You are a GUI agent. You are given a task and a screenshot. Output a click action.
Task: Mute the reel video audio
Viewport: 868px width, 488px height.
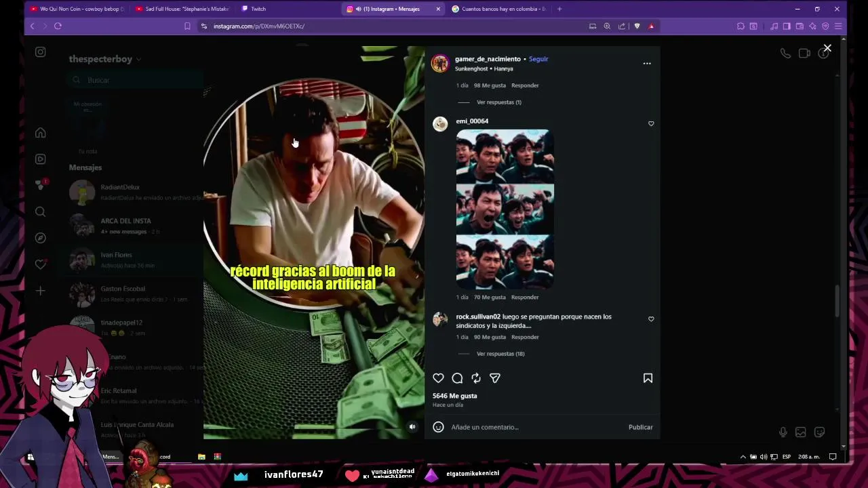[x=412, y=427]
